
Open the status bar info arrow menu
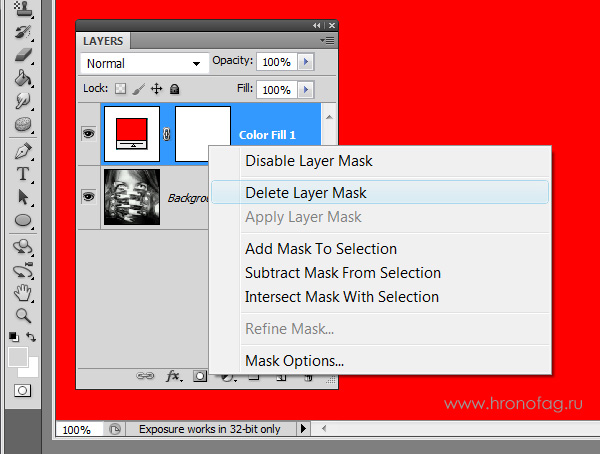(303, 428)
